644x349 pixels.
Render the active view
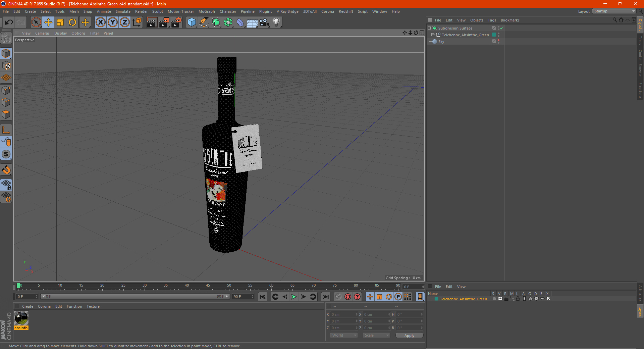(x=152, y=22)
